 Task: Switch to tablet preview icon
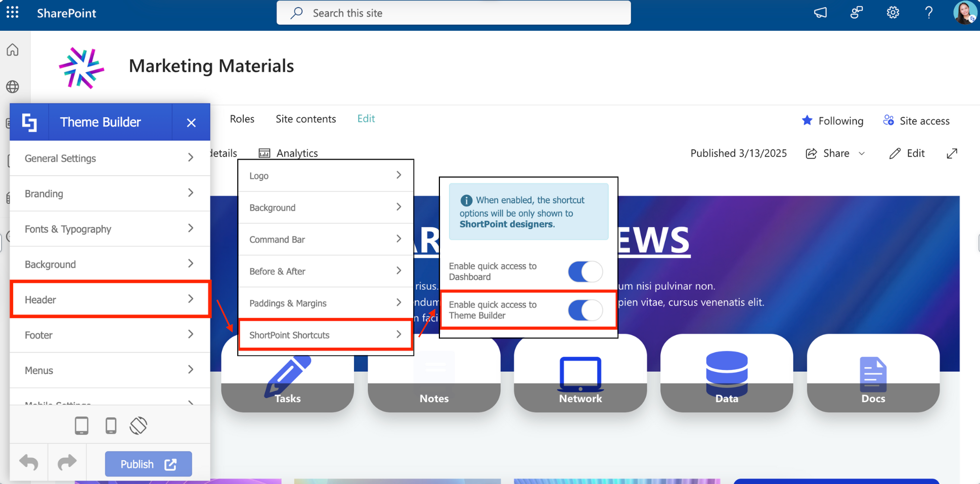(81, 425)
